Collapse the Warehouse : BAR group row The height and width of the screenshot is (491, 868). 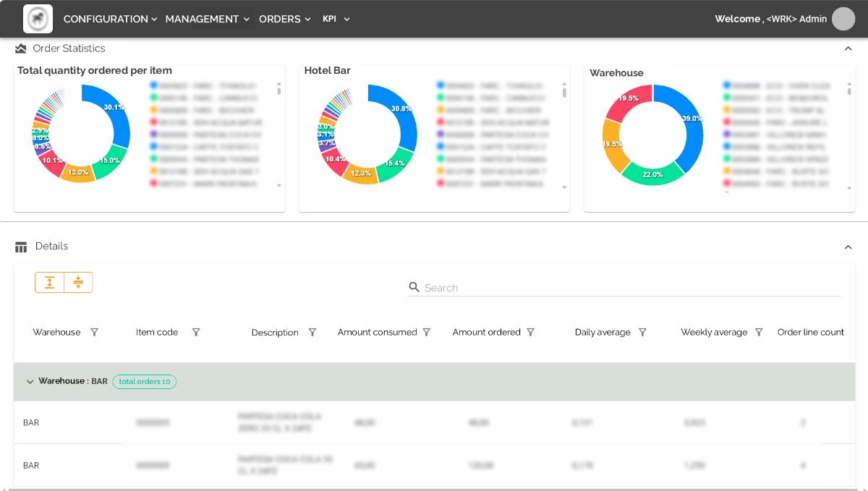[30, 381]
